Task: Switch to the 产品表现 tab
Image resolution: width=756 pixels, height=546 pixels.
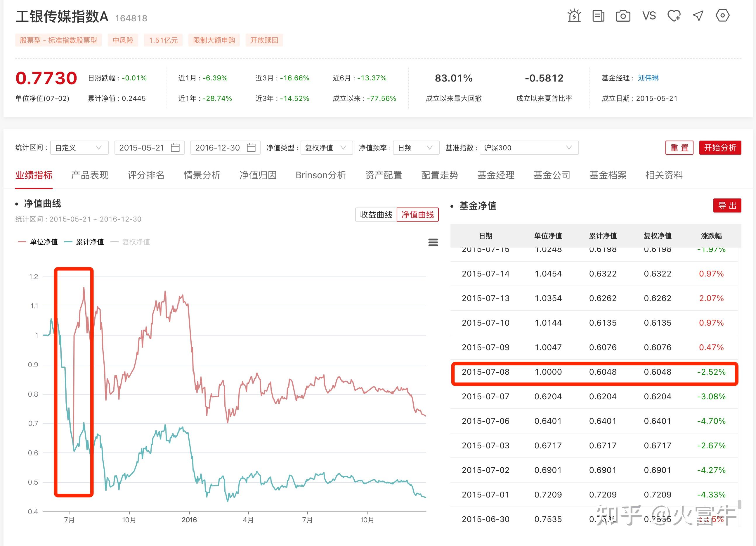Action: click(90, 175)
